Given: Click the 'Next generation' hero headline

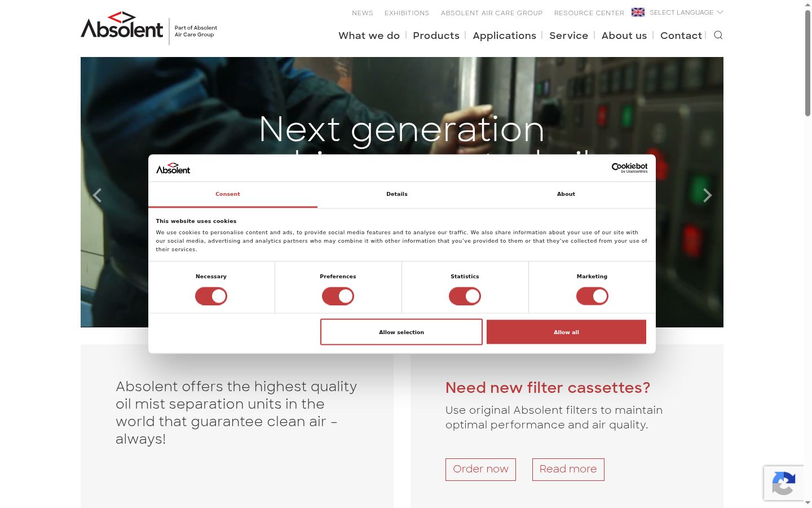Looking at the screenshot, I should [x=401, y=129].
